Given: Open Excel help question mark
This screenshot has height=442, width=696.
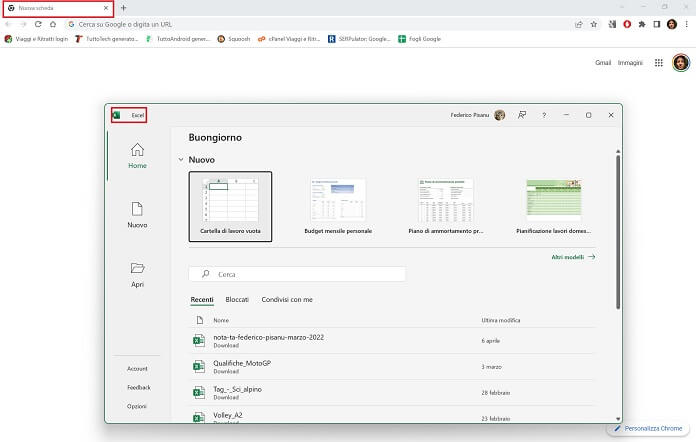Looking at the screenshot, I should (544, 115).
